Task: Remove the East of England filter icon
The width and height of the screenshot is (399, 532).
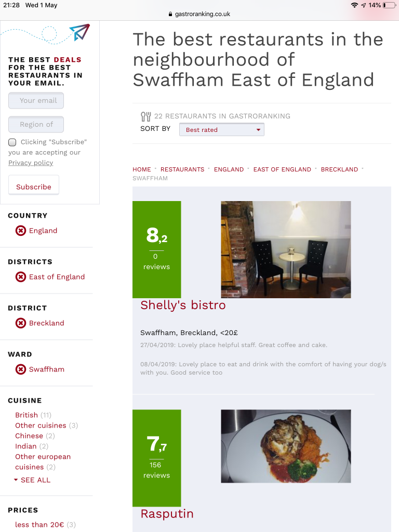Action: click(21, 277)
